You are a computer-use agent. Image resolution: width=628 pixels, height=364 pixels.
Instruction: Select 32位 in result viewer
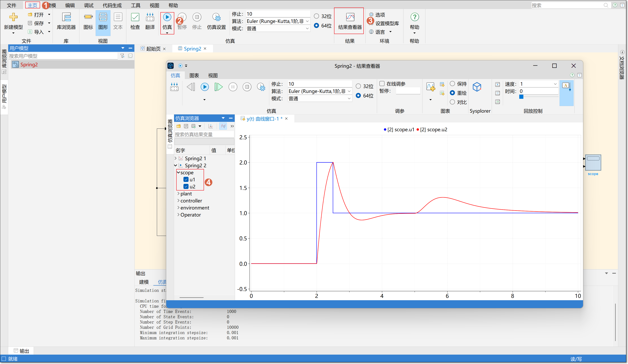pyautogui.click(x=358, y=86)
